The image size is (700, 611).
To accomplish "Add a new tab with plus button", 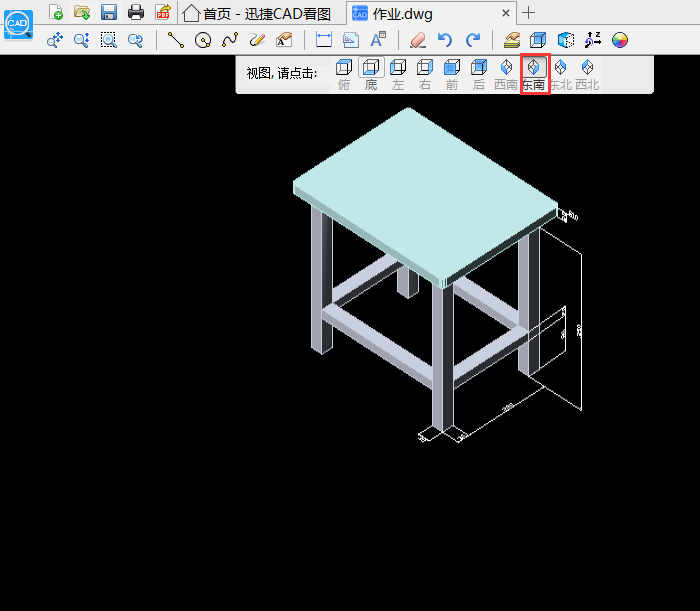I will click(529, 13).
